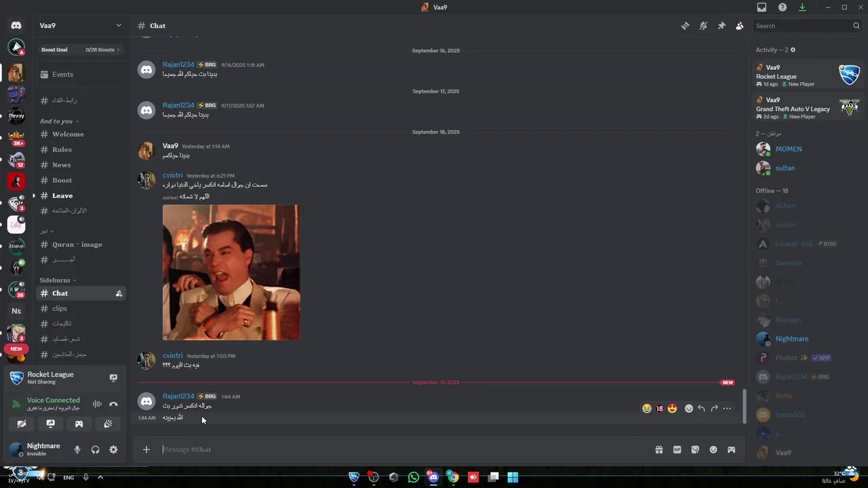Click the green download update icon

[802, 7]
